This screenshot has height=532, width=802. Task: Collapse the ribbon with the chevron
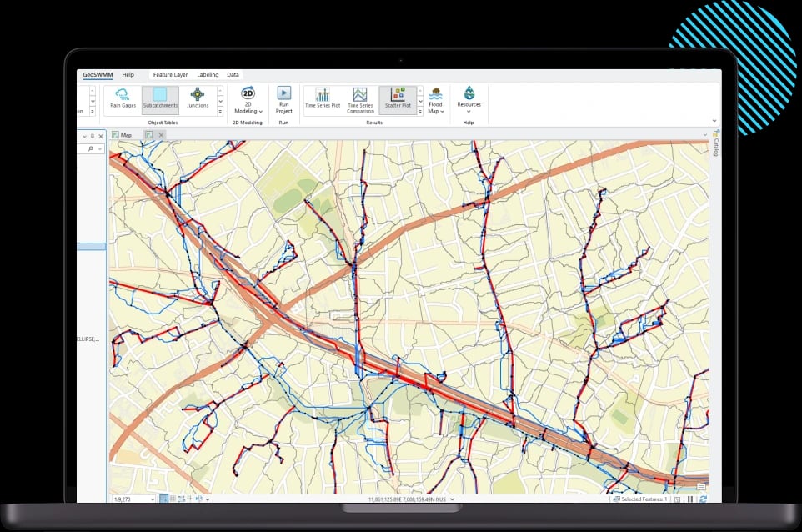714,121
